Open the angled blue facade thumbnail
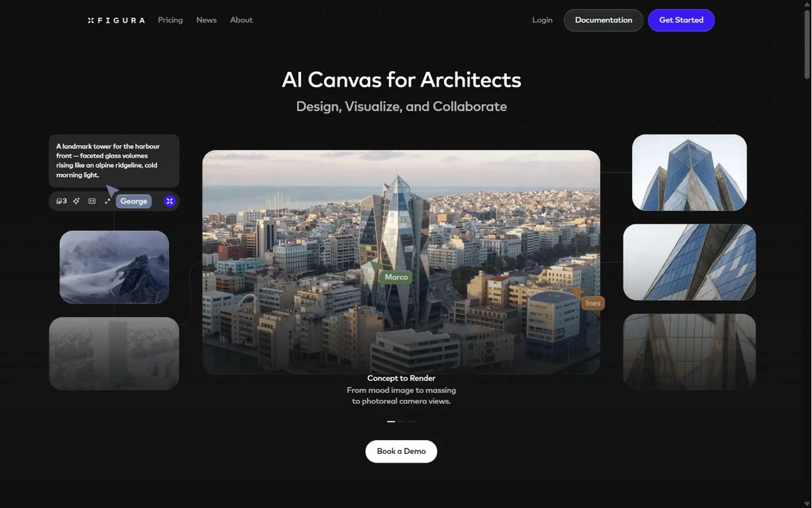The height and width of the screenshot is (508, 812). (x=690, y=262)
